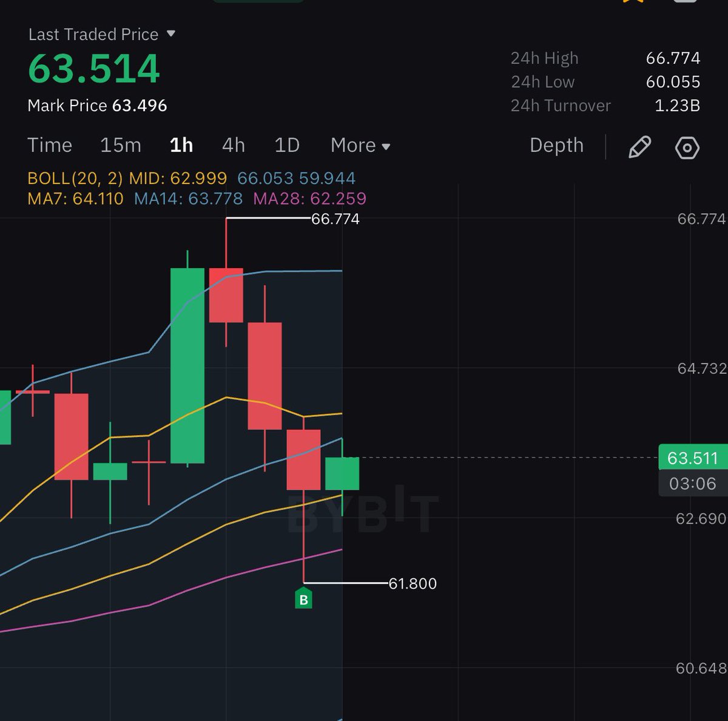728x721 pixels.
Task: Click the 61.800 low price annotation
Action: [x=413, y=584]
